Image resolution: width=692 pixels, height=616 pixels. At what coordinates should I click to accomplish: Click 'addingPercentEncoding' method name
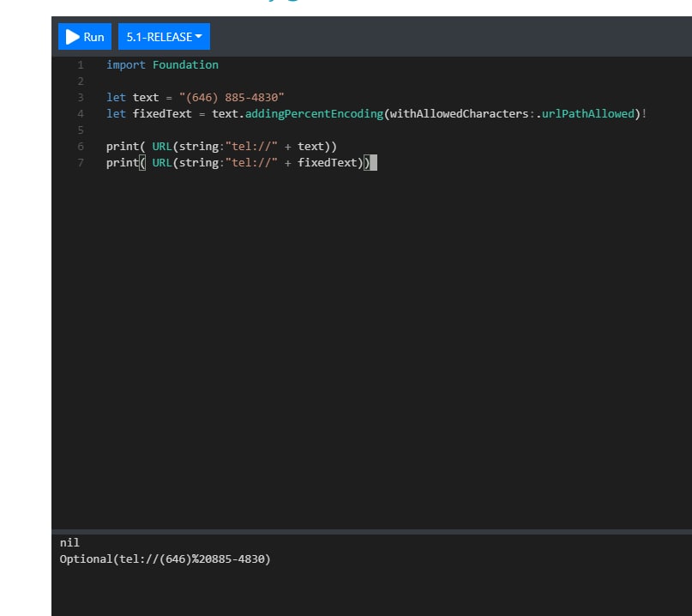coord(314,114)
